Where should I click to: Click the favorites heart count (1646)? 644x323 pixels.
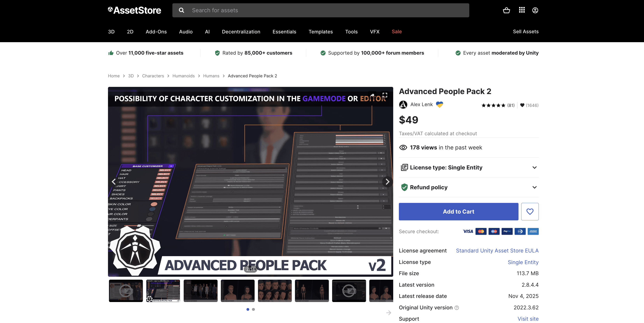point(529,105)
